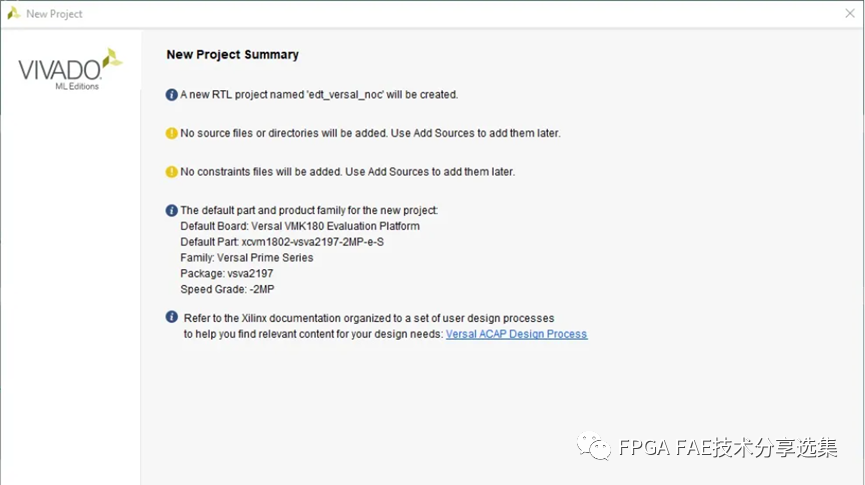Click the Family: Versal Prime Series line
865x485 pixels.
click(x=246, y=258)
